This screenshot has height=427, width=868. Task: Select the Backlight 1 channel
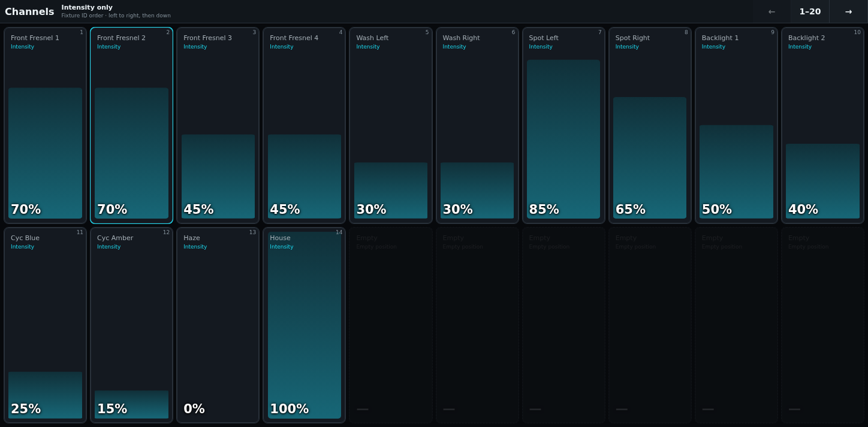(x=736, y=125)
